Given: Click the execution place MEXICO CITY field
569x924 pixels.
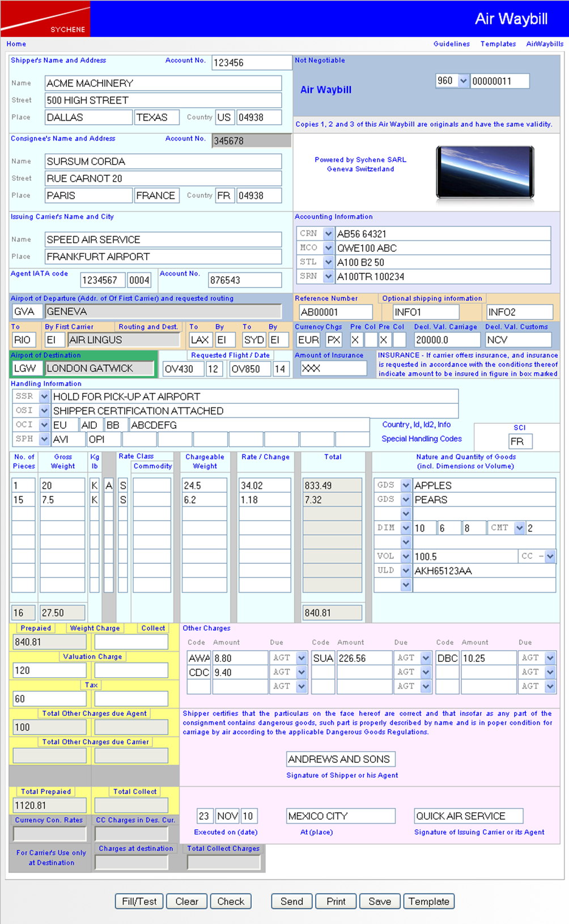Looking at the screenshot, I should [x=341, y=816].
